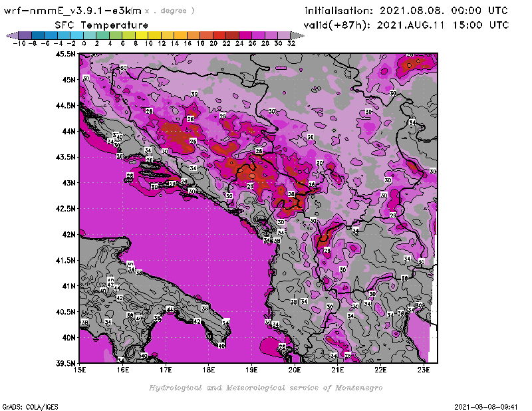
Task: Pick the orange swatch between 14 and 16
Action: 180,35
